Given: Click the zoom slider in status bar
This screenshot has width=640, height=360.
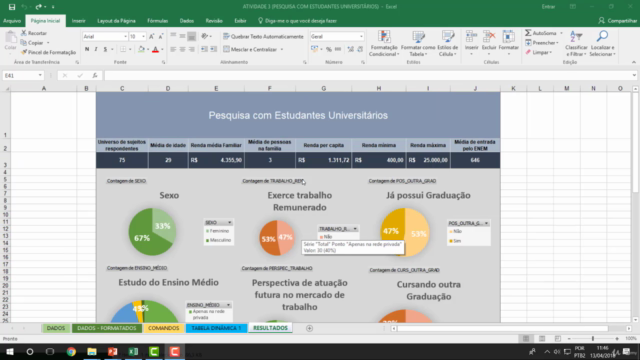Looking at the screenshot, I should (593, 339).
